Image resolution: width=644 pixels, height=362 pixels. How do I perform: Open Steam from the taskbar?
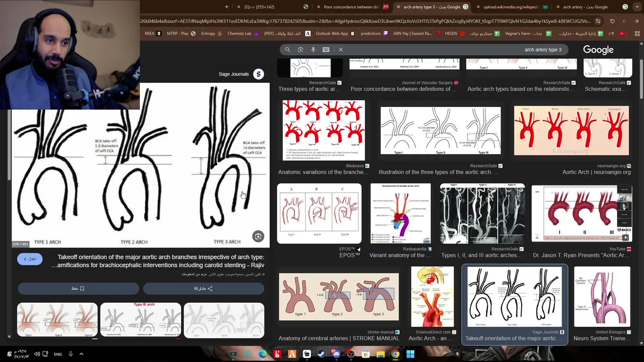[x=321, y=354]
